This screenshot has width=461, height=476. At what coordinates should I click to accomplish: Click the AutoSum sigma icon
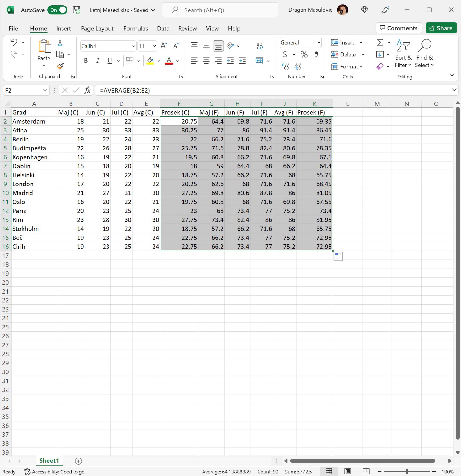380,43
